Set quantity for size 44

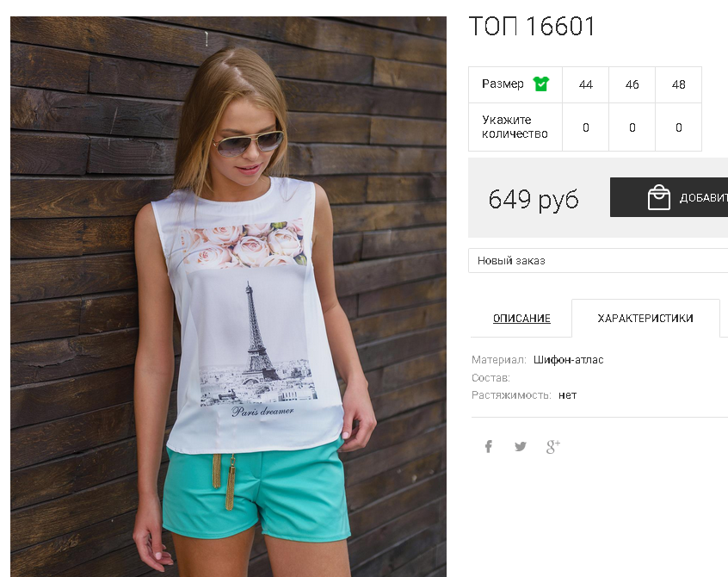pos(585,127)
